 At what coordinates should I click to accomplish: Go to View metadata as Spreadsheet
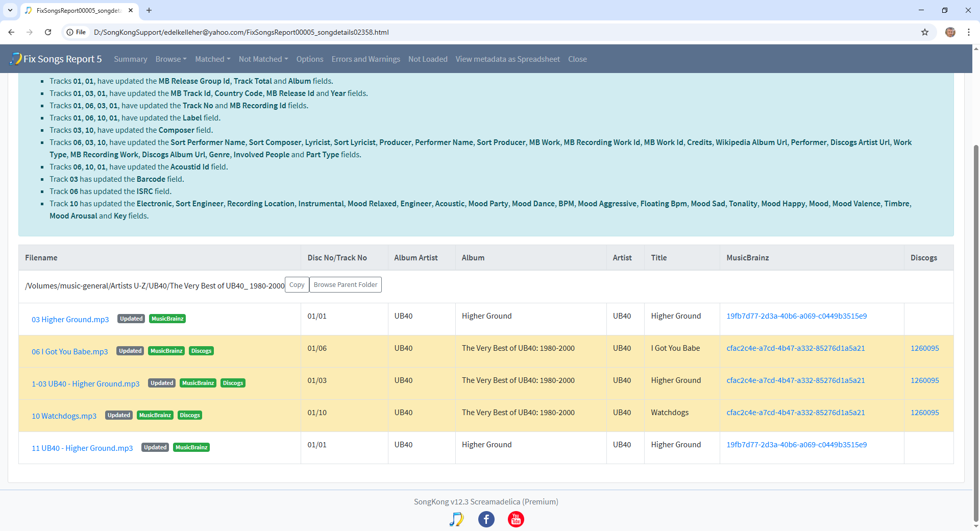point(507,59)
